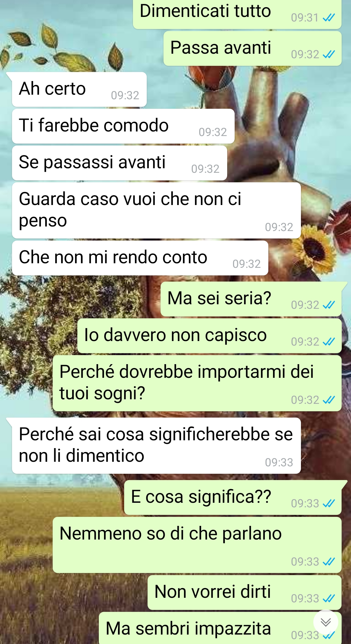This screenshot has width=351, height=644.
Task: Select the 'Ah certo' message bubble
Action: (79, 89)
